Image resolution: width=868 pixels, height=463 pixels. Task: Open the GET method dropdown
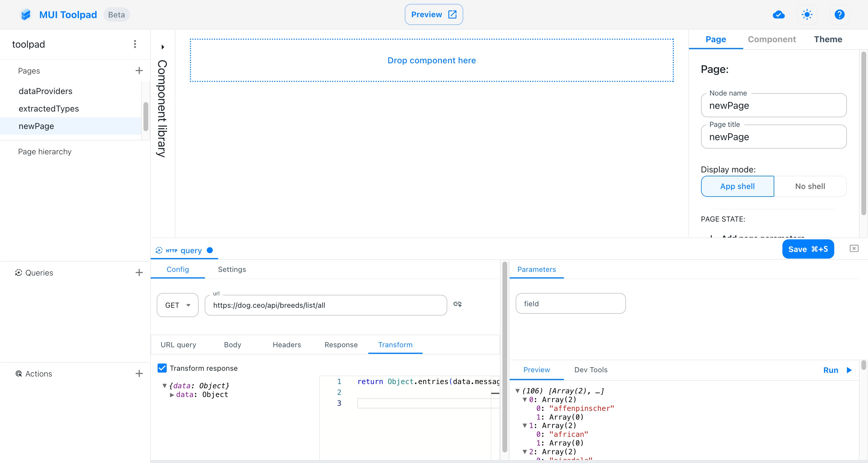tap(178, 305)
